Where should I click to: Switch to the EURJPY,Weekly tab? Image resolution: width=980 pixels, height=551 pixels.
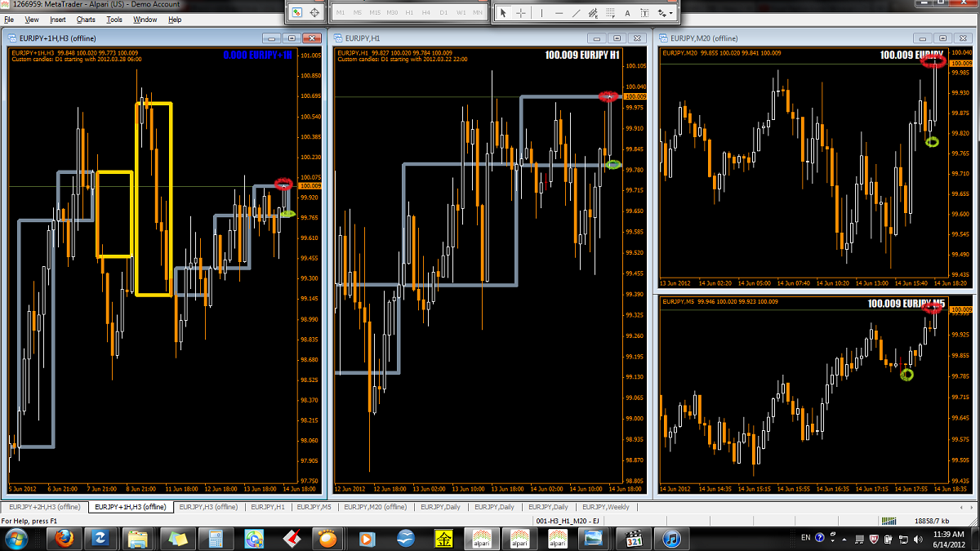pos(604,507)
